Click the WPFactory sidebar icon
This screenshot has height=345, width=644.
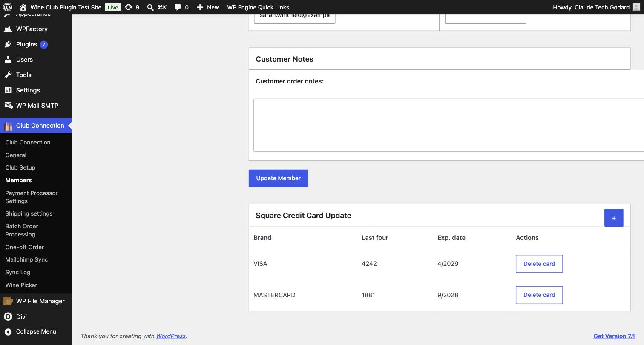tap(8, 29)
